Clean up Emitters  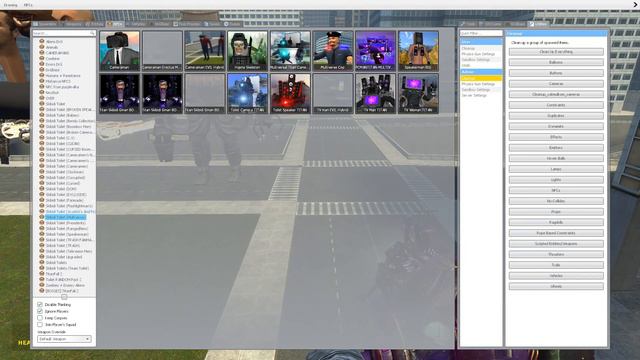tap(556, 147)
